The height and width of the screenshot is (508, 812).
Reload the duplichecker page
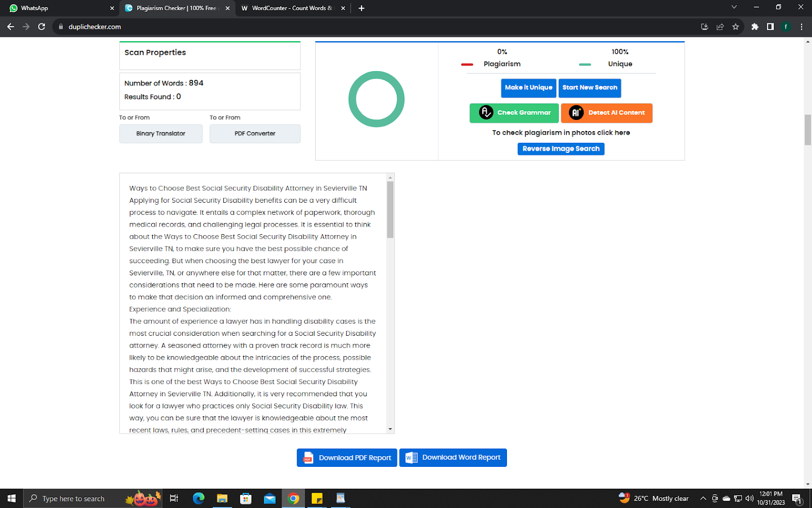pyautogui.click(x=42, y=27)
